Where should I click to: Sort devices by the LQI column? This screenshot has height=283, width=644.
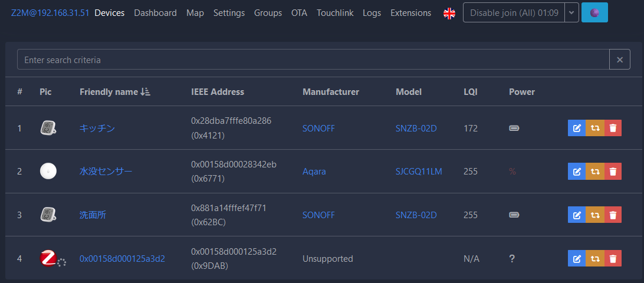coord(470,92)
